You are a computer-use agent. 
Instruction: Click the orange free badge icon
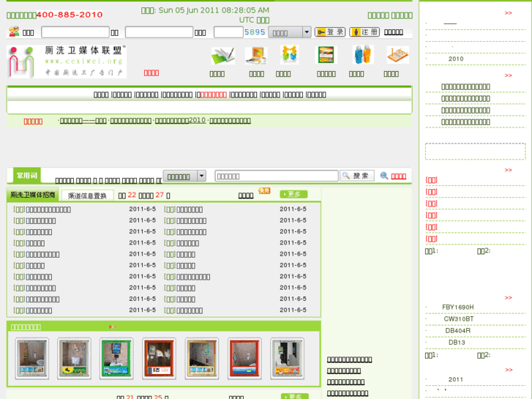[x=264, y=191]
